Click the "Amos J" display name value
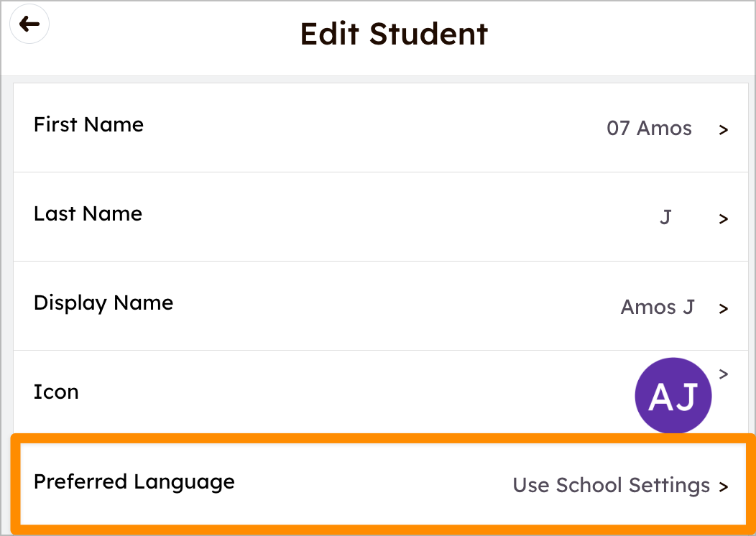The height and width of the screenshot is (536, 756). (658, 307)
